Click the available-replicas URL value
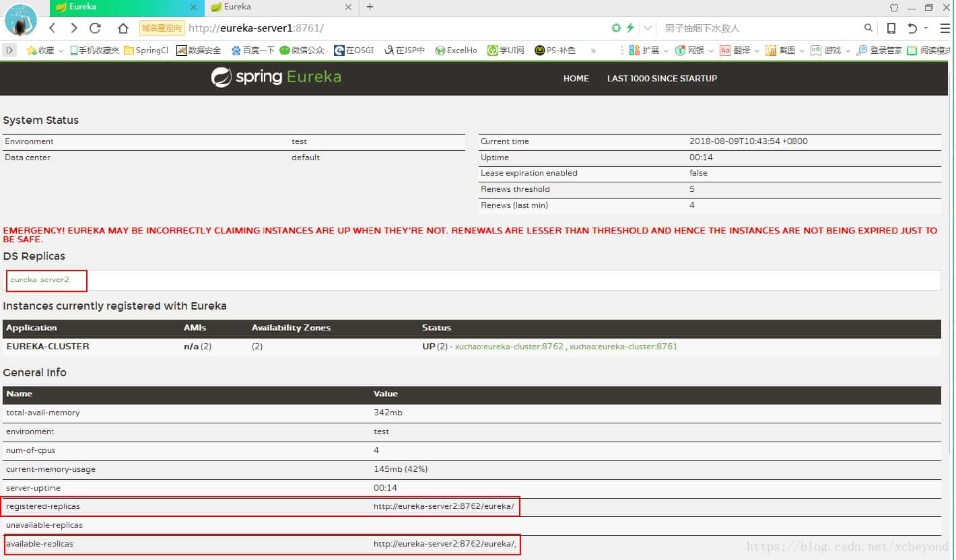This screenshot has height=560, width=956. [445, 544]
